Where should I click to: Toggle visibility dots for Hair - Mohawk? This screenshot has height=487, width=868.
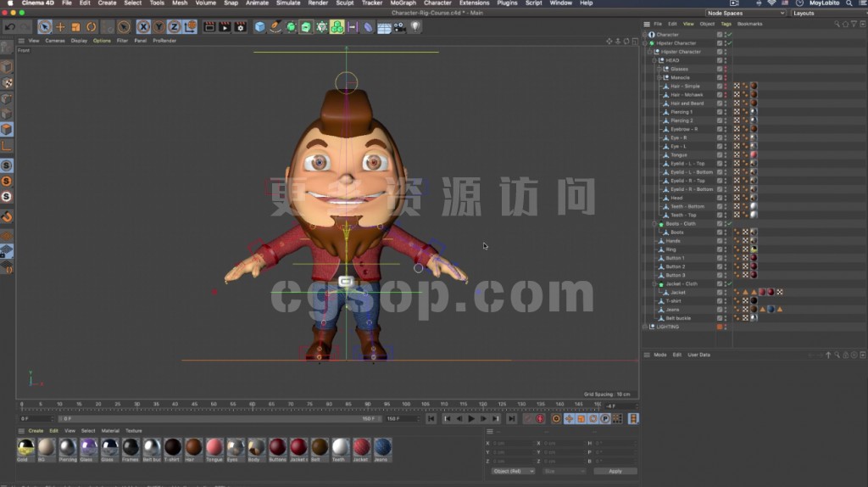click(x=726, y=95)
